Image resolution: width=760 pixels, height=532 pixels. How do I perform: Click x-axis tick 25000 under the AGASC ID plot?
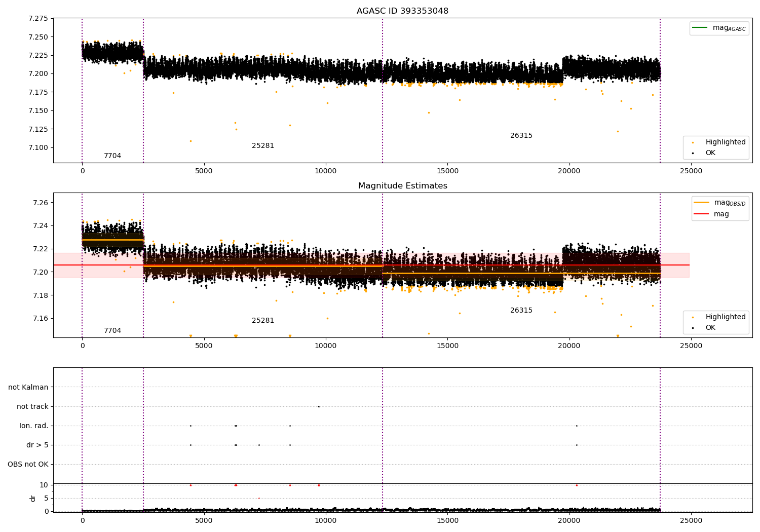691,171
